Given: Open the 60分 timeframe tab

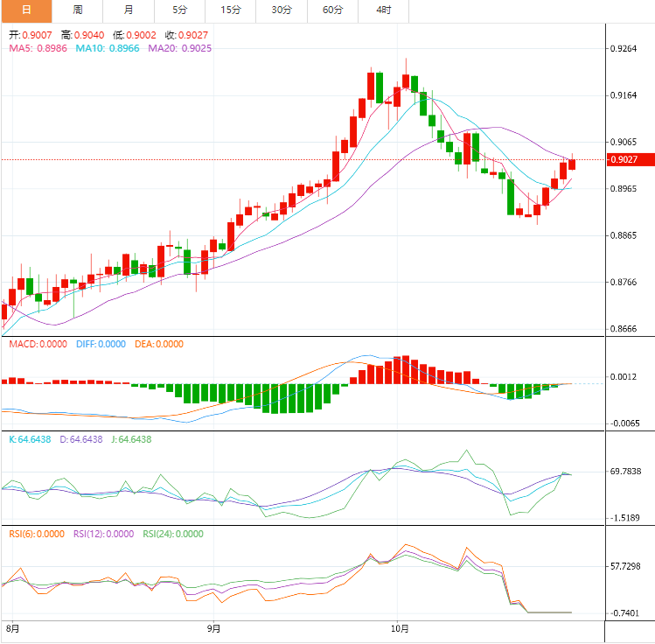Looking at the screenshot, I should click(333, 10).
